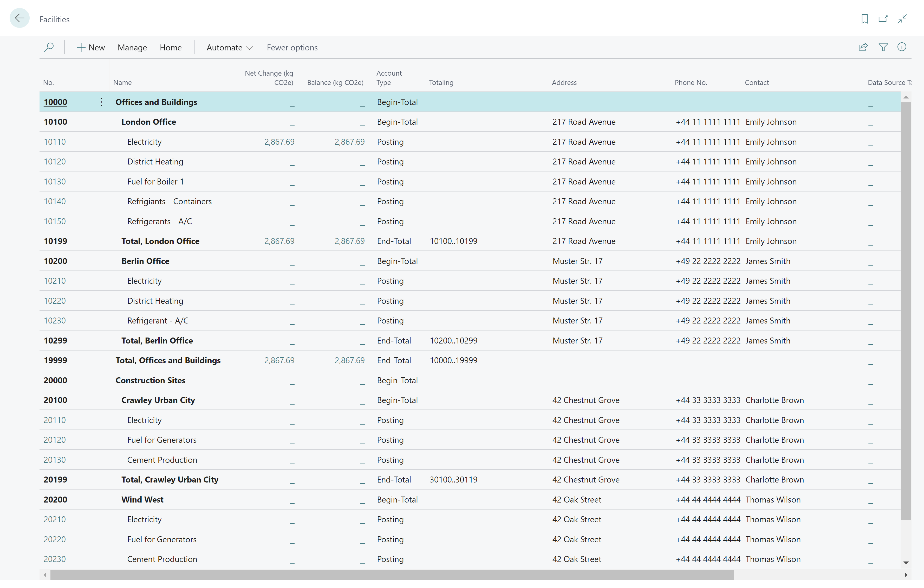This screenshot has height=588, width=924.
Task: Click the Totaling column header
Action: pos(441,82)
